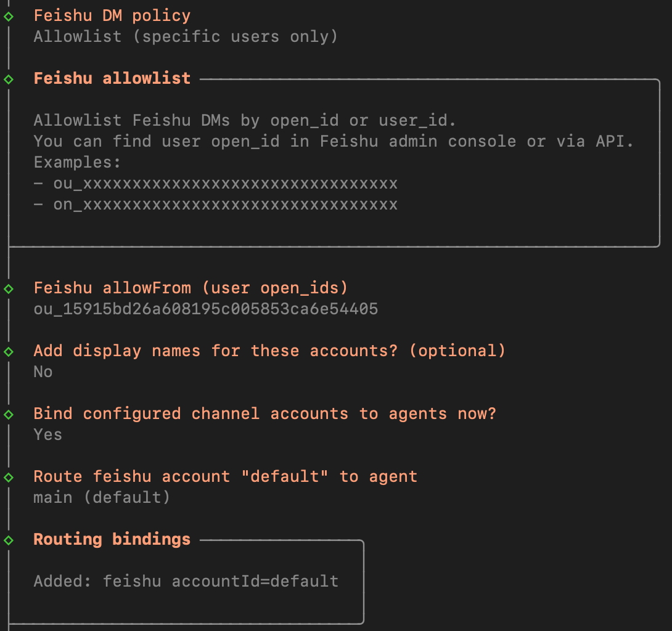672x631 pixels.
Task: Click the diamond marker beside Feishu DM policy
Action: (9, 16)
